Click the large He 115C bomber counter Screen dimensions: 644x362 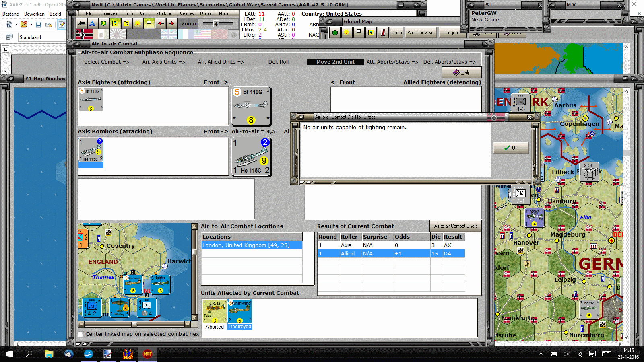click(251, 156)
